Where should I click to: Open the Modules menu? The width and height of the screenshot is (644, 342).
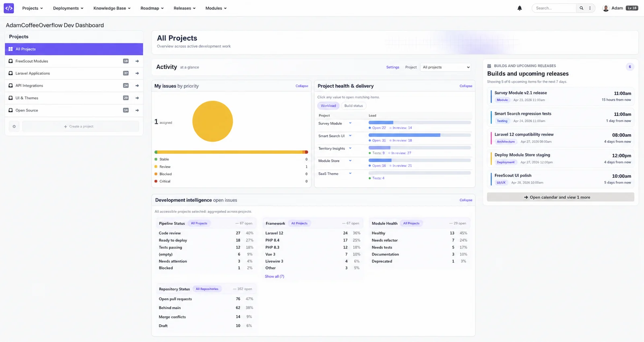pyautogui.click(x=216, y=8)
